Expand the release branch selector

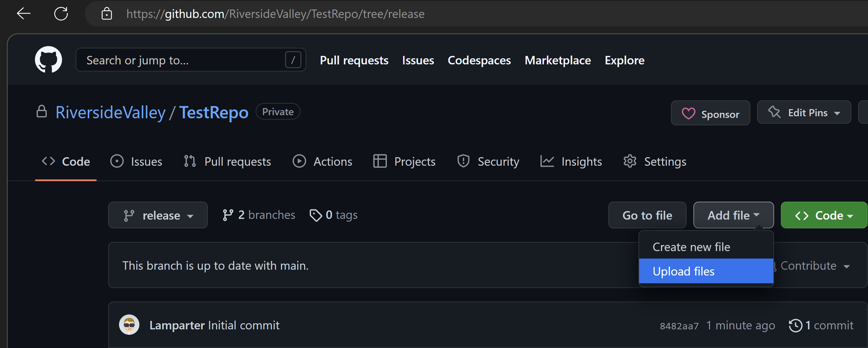158,215
